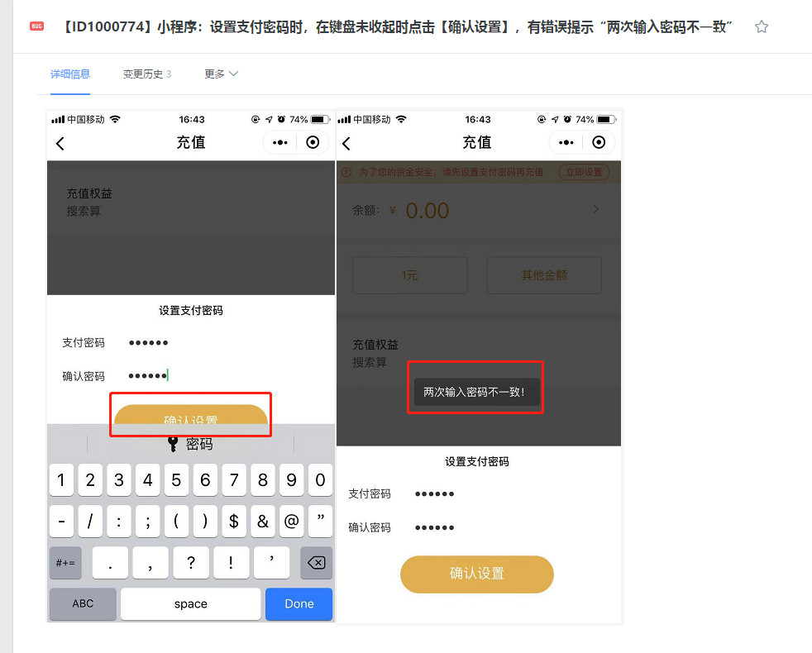Tap keyboard key 0
Screen dimensions: 812x653
320,480
